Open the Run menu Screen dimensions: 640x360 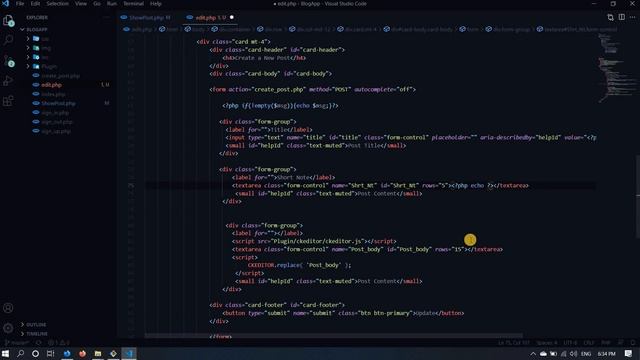point(111,4)
